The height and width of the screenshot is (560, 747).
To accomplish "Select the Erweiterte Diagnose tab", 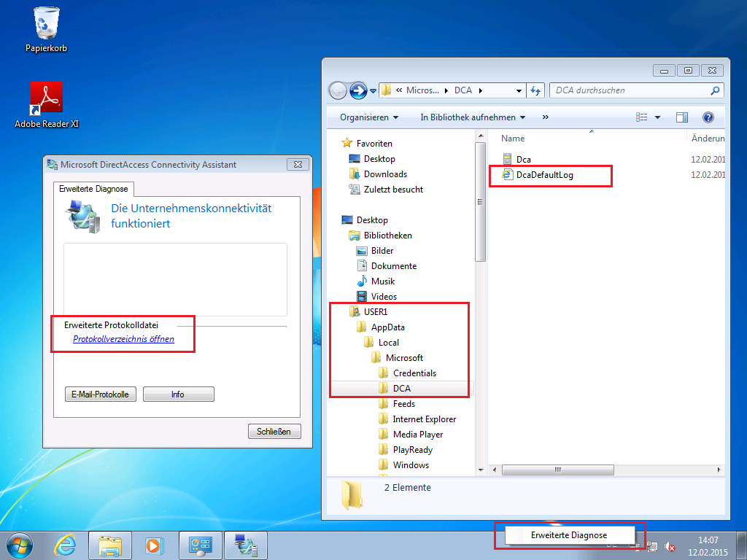I will pyautogui.click(x=93, y=189).
